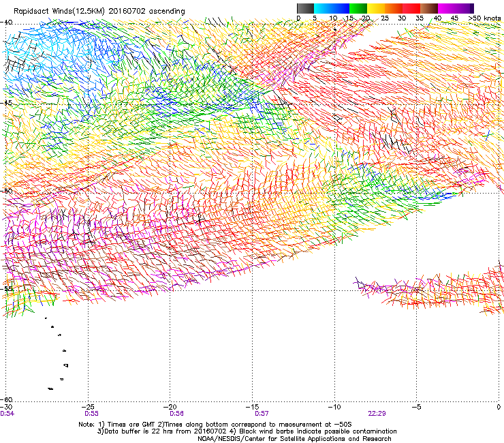
Task: Click the '10' speed legend label
Action: [x=333, y=18]
